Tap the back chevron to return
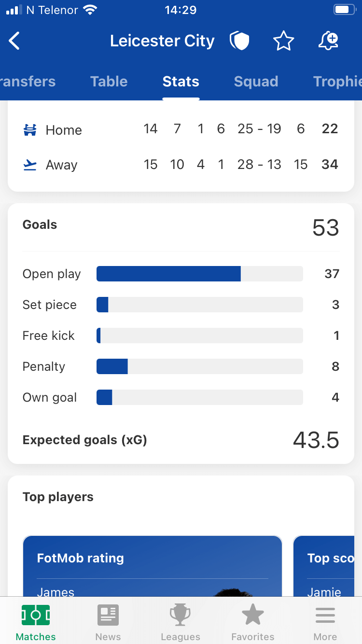Viewport: 362px width, 644px height. tap(14, 41)
